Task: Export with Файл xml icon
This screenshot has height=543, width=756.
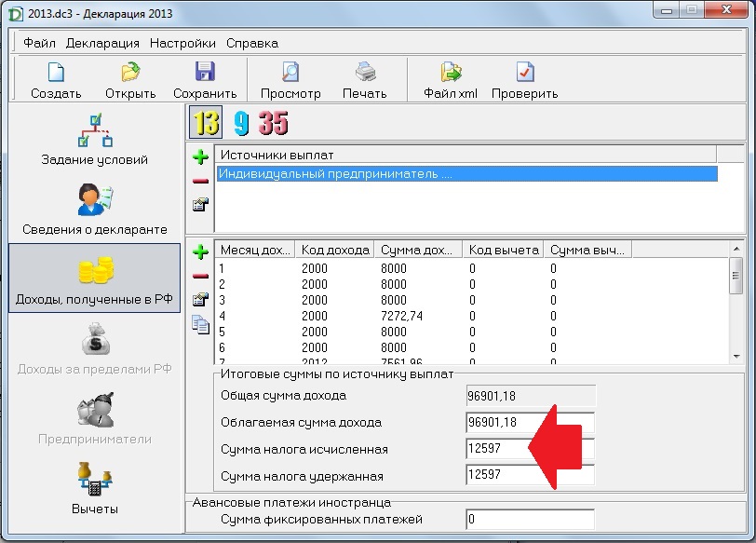Action: tap(451, 79)
